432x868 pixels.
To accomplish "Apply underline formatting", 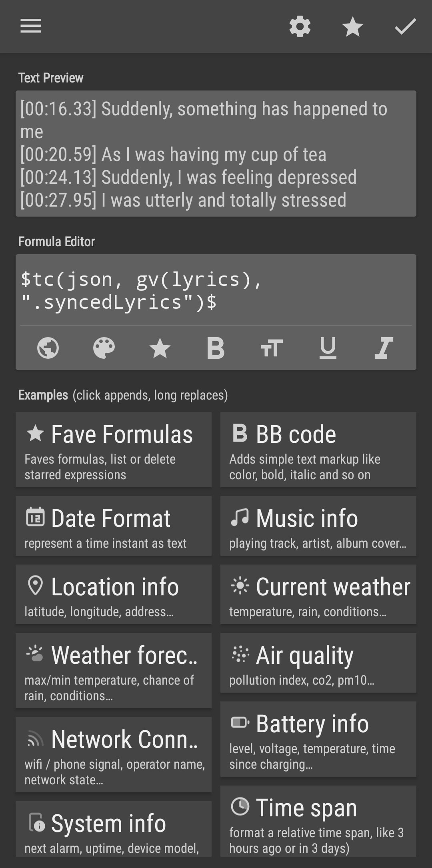I will (x=328, y=348).
